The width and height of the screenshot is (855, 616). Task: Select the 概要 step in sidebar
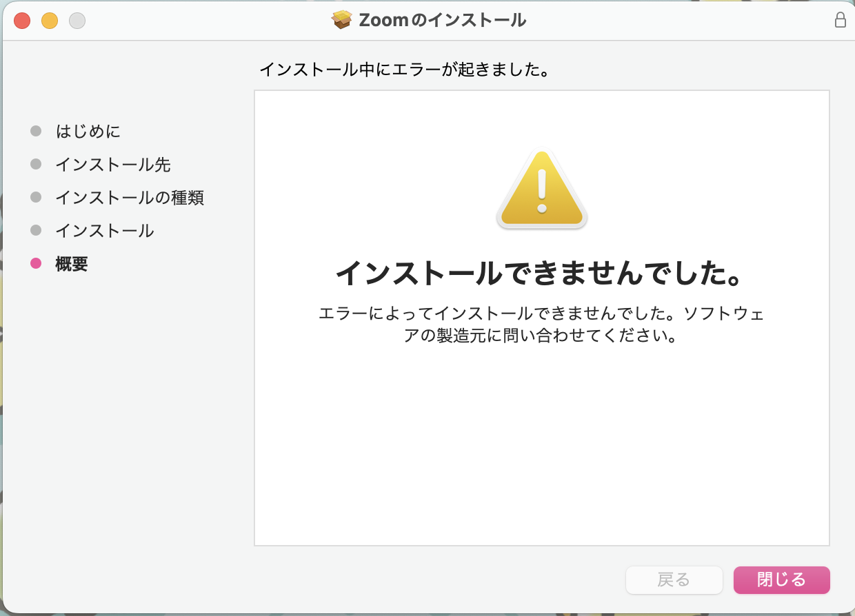click(72, 263)
